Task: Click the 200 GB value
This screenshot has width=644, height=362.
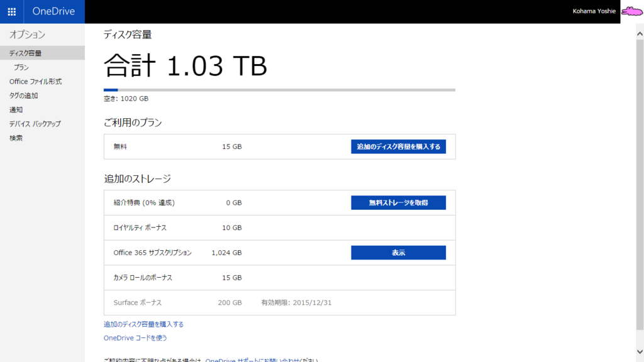Action: click(230, 303)
